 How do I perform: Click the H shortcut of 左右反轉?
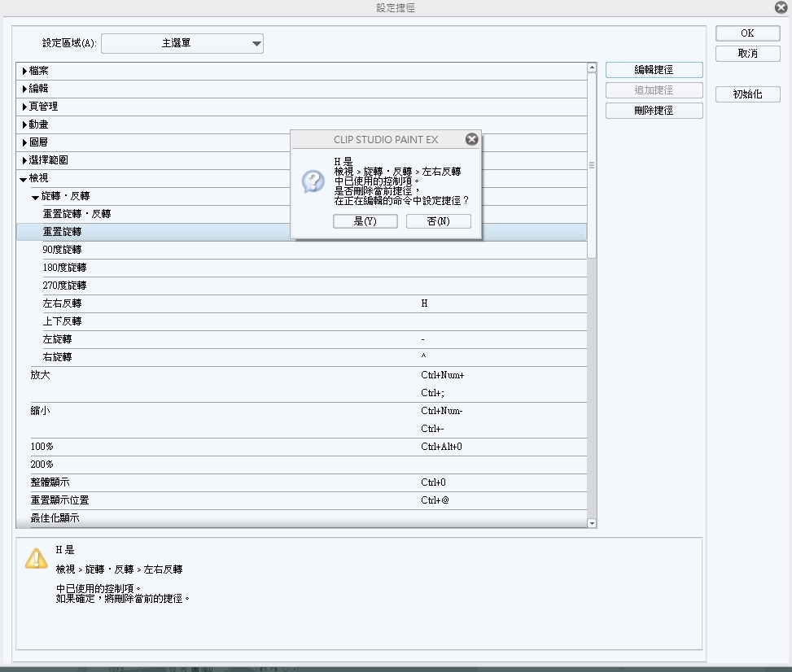point(424,303)
